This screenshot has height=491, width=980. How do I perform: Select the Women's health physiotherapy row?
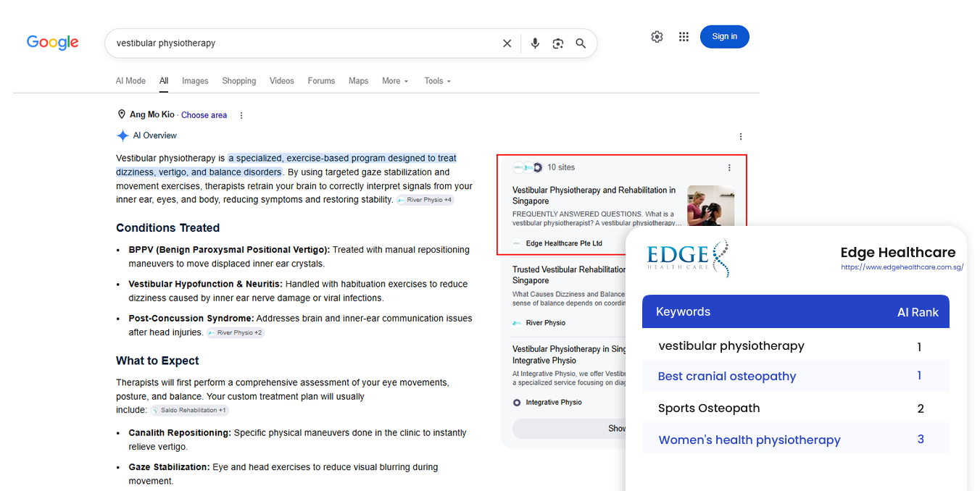[x=796, y=439]
